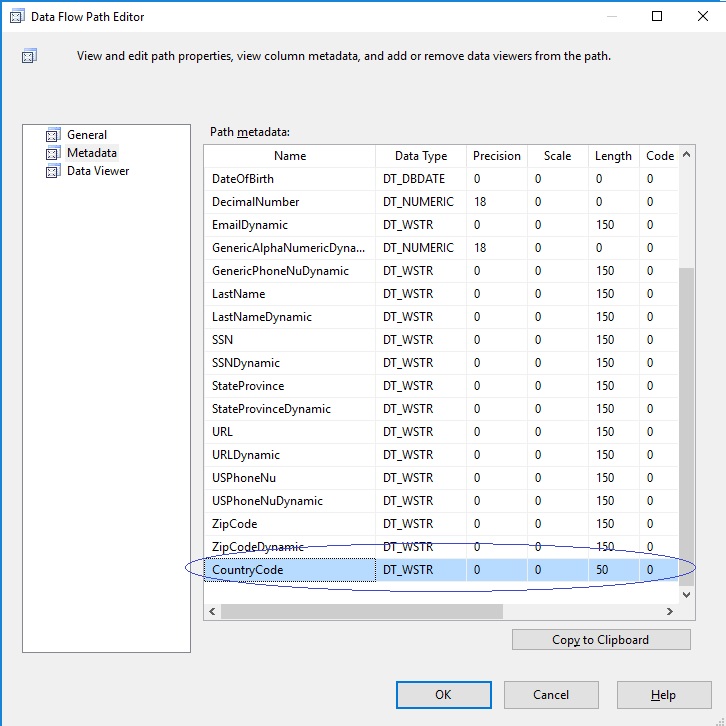Open the General page
This screenshot has width=726, height=726.
tap(87, 135)
